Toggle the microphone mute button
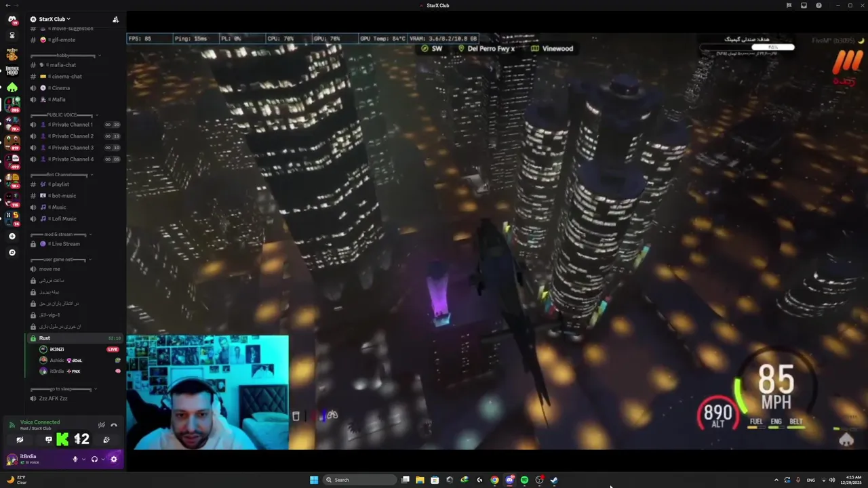Screen dimensions: 868x488 click(x=75, y=459)
